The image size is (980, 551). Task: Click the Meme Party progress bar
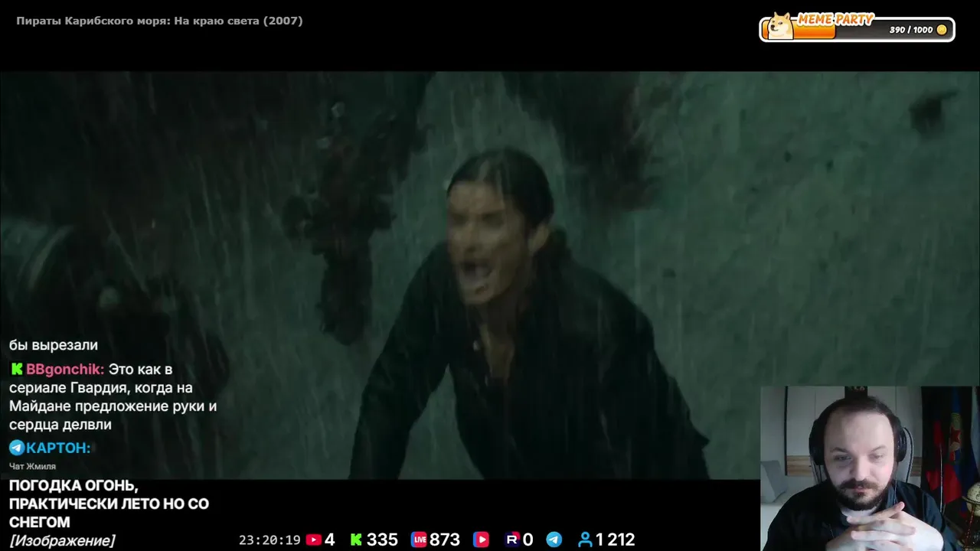857,30
